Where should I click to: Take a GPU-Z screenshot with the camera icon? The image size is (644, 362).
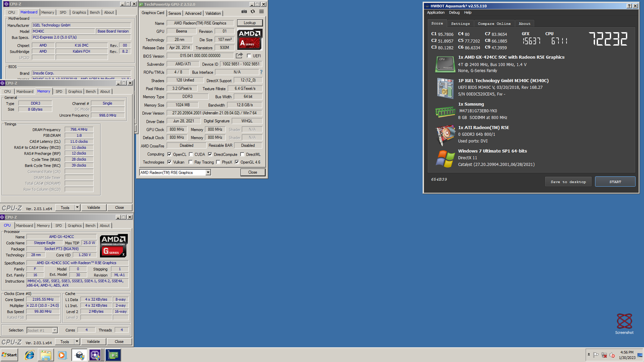coord(244,12)
